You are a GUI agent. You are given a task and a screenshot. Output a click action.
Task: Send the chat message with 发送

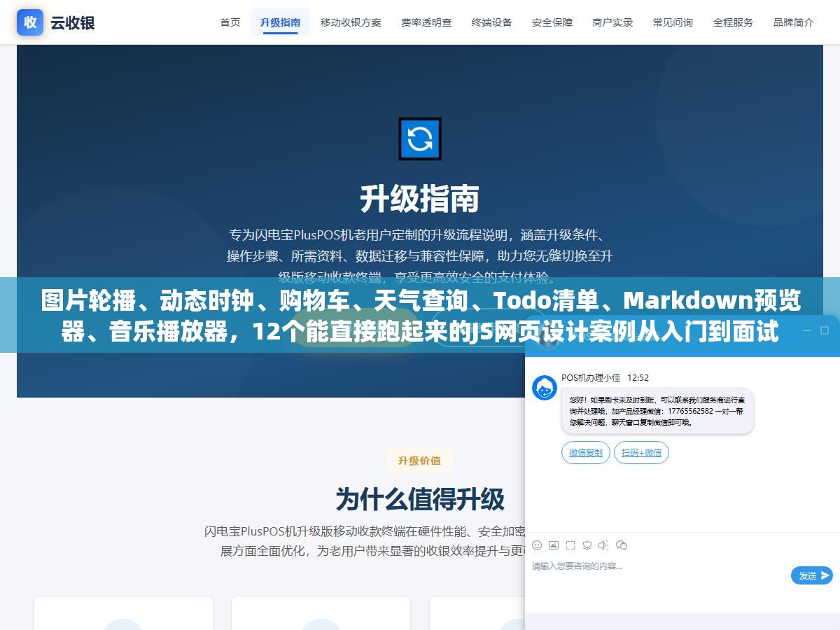tap(812, 575)
